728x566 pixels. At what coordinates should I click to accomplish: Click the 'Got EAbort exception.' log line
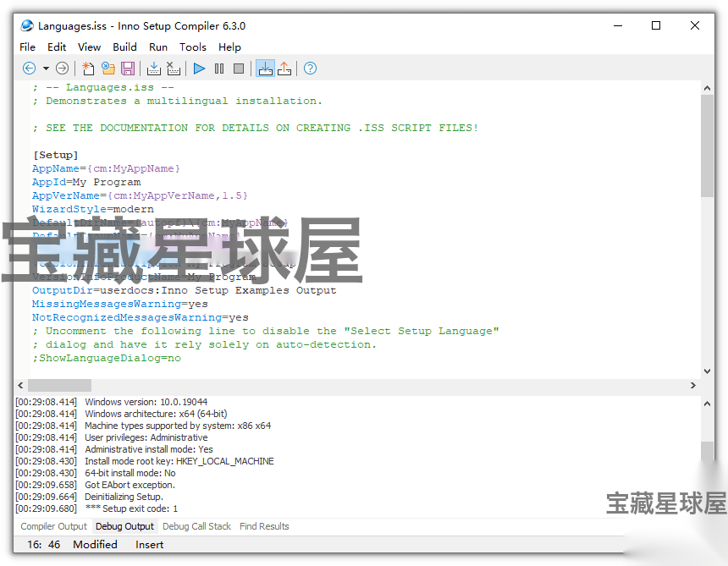[130, 485]
